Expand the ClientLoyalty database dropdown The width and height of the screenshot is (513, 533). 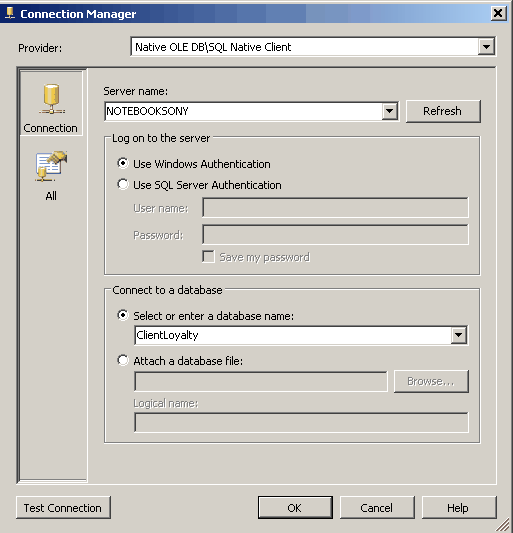tap(459, 335)
